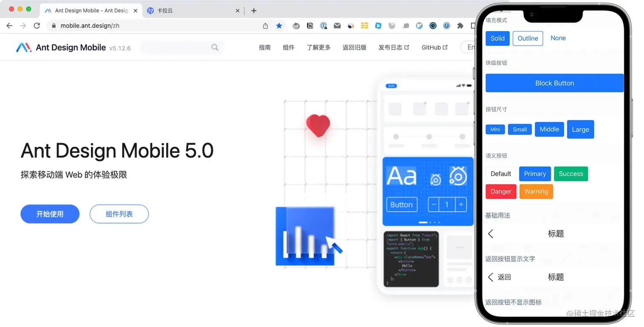This screenshot has width=644, height=327.
Task: Open the 指南 menu item
Action: point(264,47)
